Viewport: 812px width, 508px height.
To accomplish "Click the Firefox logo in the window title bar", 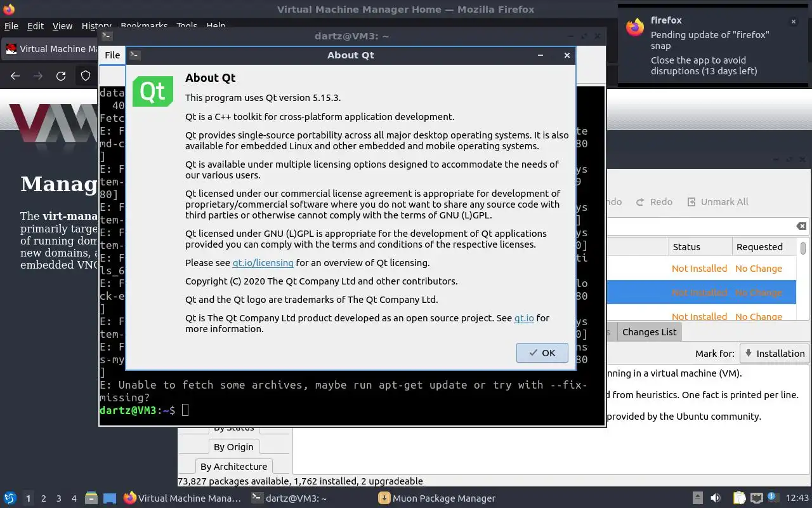I will [9, 10].
